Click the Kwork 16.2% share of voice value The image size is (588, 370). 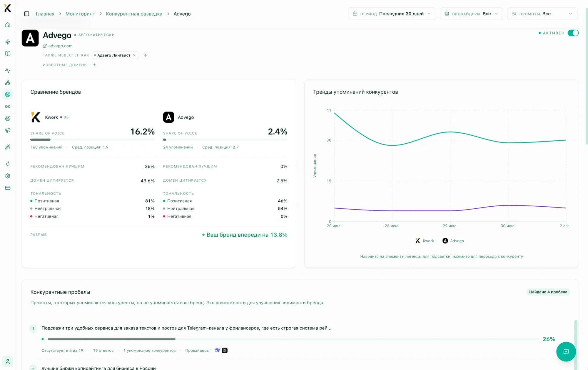click(142, 132)
